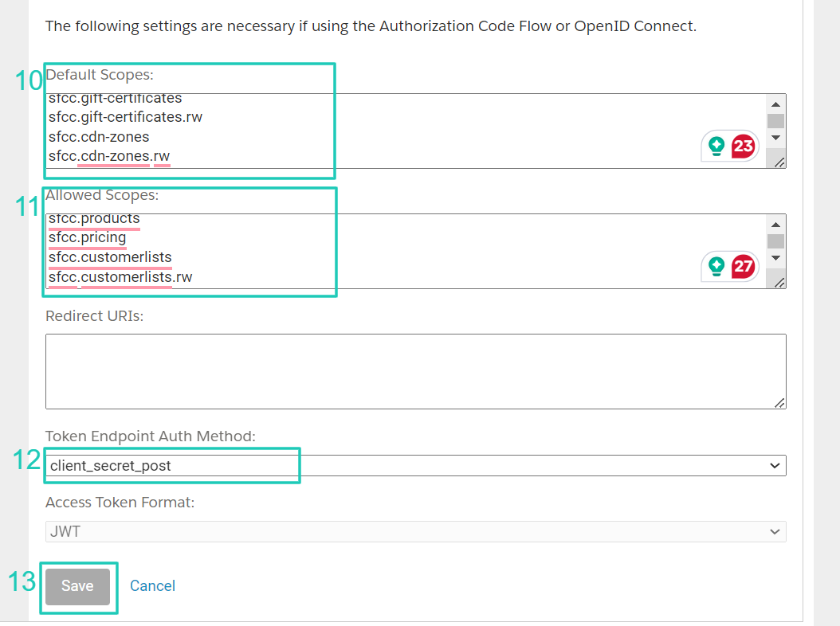Click the Cancel link
Viewport: 840px width, 626px height.
152,585
